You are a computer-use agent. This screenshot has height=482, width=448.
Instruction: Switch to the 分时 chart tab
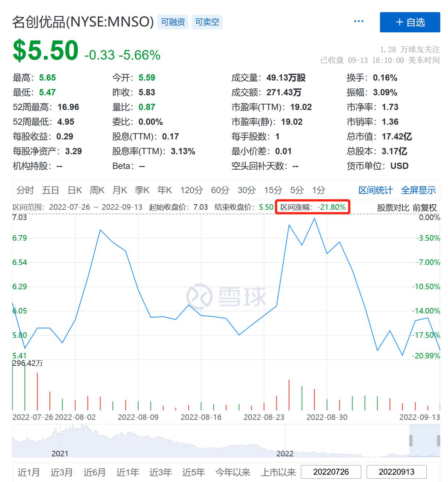tap(25, 190)
